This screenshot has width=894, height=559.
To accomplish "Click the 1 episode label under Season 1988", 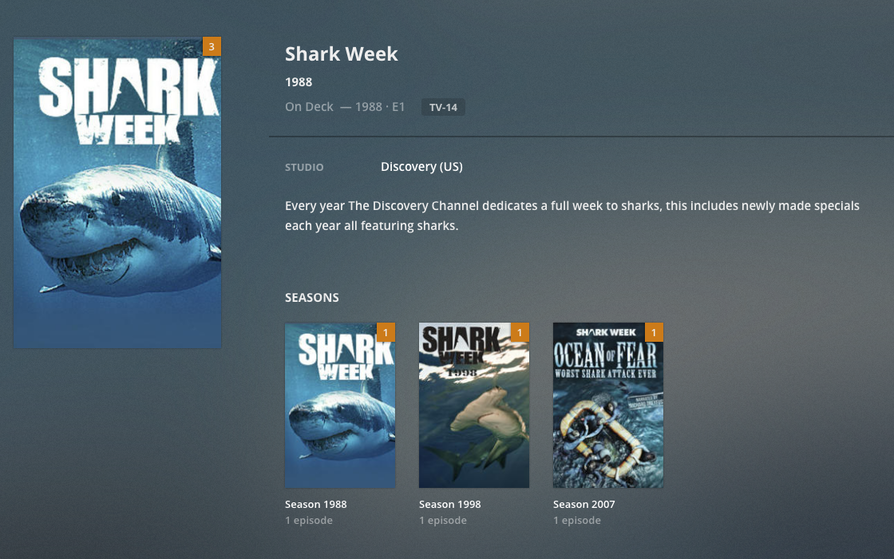I will [x=309, y=520].
